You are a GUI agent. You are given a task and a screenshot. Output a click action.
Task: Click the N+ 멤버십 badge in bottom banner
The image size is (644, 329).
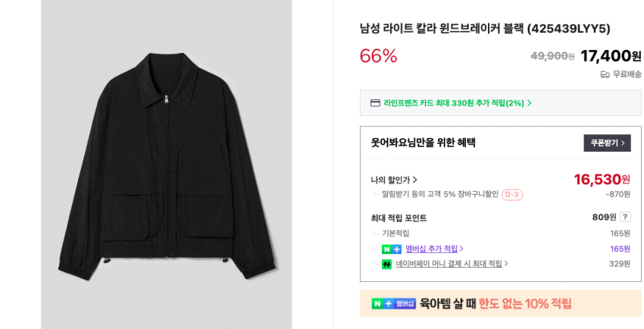394,303
